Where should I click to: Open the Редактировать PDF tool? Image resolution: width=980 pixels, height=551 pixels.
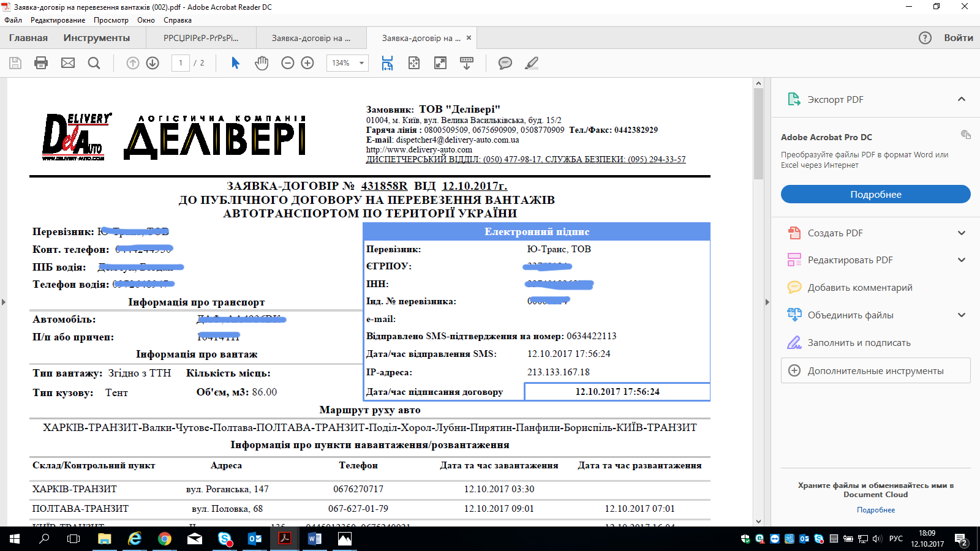850,260
